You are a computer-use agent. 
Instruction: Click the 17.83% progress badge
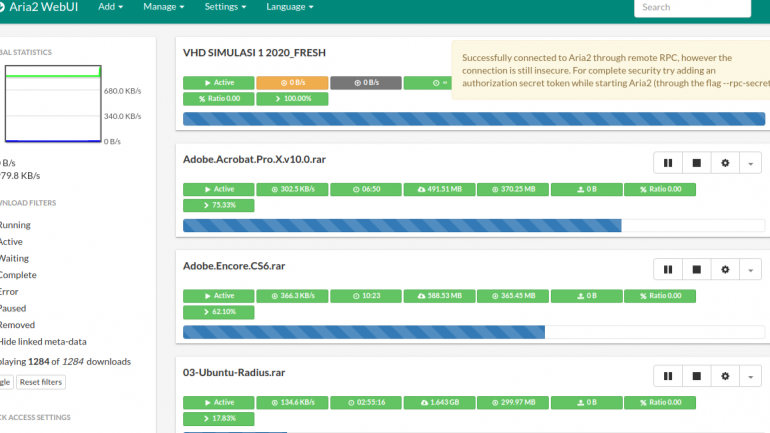[x=219, y=418]
